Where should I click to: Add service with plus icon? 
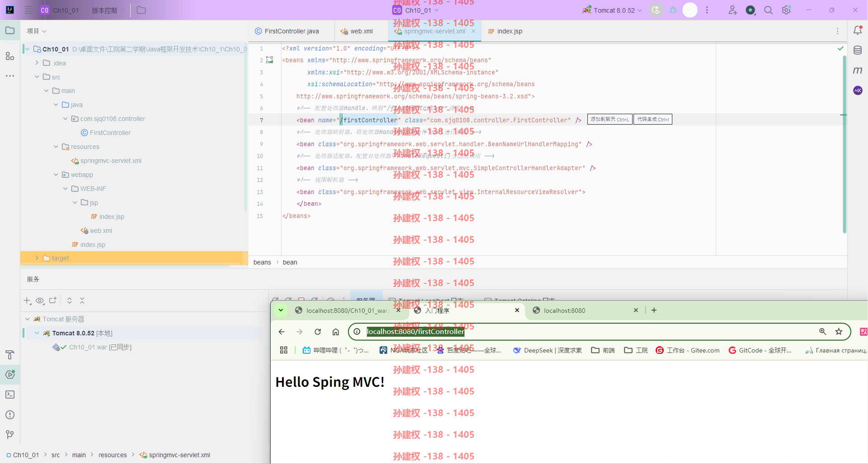[27, 301]
